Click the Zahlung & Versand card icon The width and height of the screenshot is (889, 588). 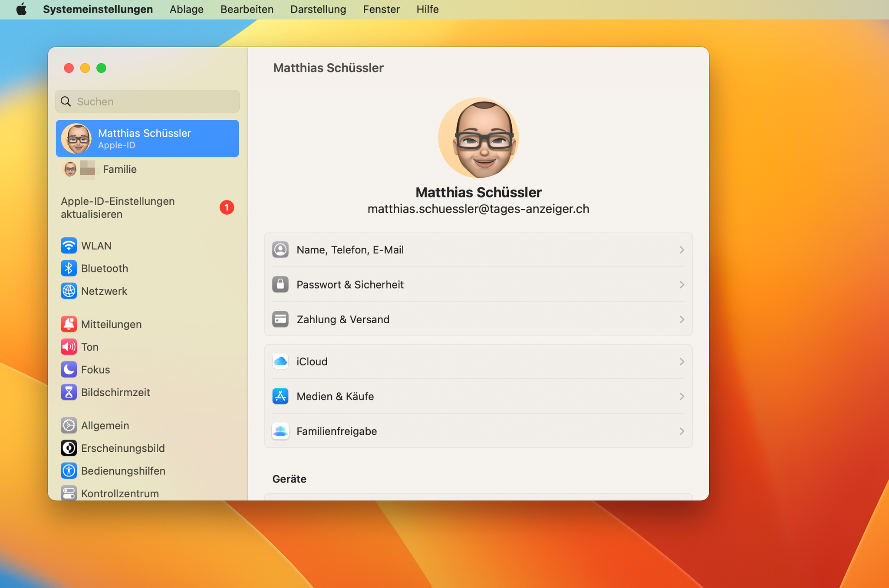[x=280, y=319]
